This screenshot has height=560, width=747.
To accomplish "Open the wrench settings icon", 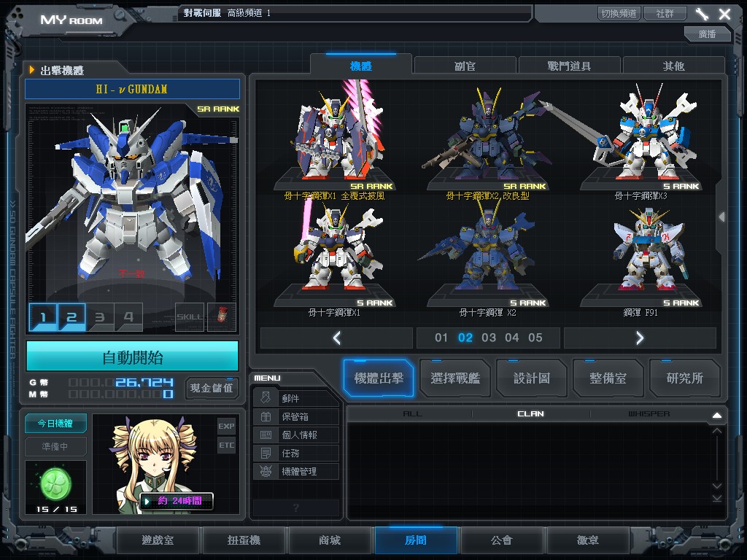I will tap(702, 14).
